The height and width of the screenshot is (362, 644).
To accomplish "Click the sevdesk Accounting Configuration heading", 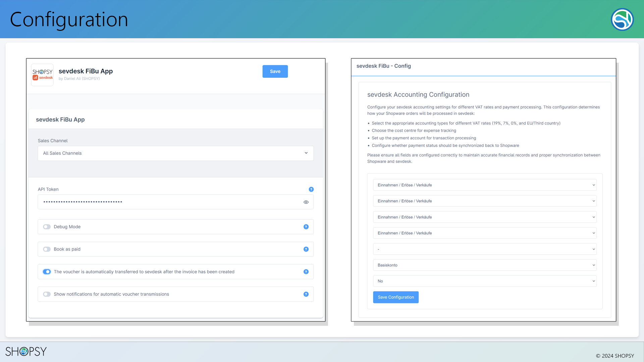I will [x=418, y=95].
